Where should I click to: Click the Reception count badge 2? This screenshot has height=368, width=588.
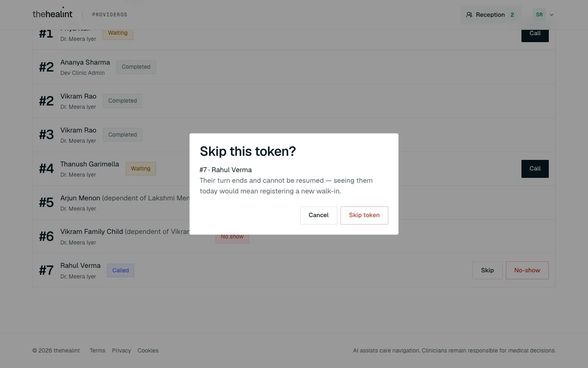coord(512,15)
